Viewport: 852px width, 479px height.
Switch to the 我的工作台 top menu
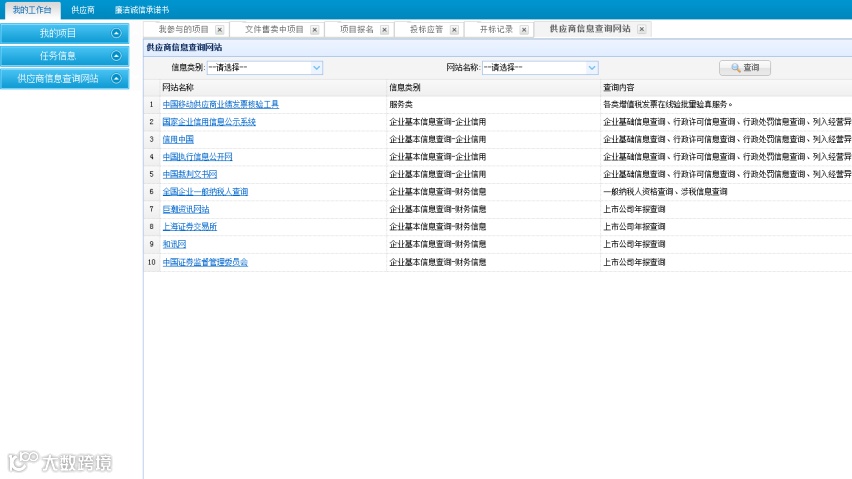pos(32,10)
